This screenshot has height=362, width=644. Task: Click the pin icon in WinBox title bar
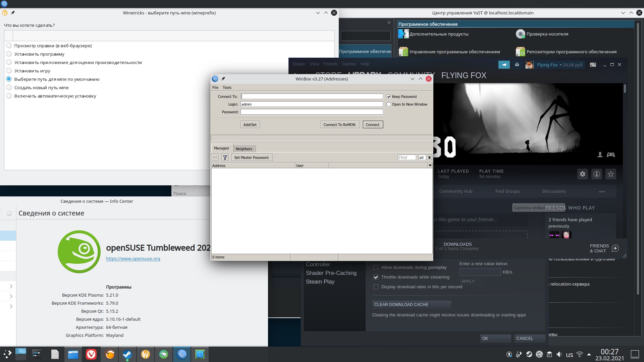[x=223, y=79]
